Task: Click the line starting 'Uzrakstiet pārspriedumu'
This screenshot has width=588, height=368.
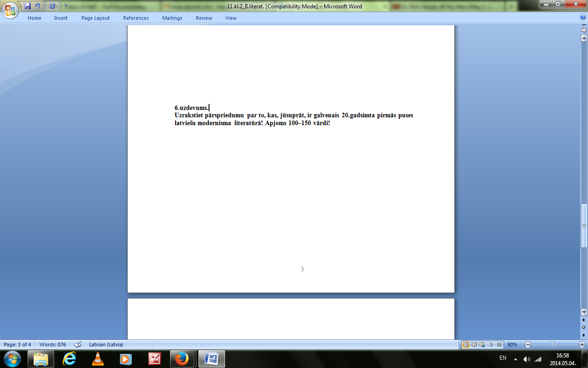Action: [294, 115]
